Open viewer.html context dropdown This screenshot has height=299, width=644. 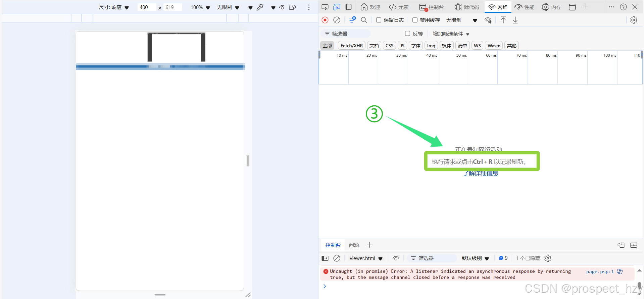point(366,258)
